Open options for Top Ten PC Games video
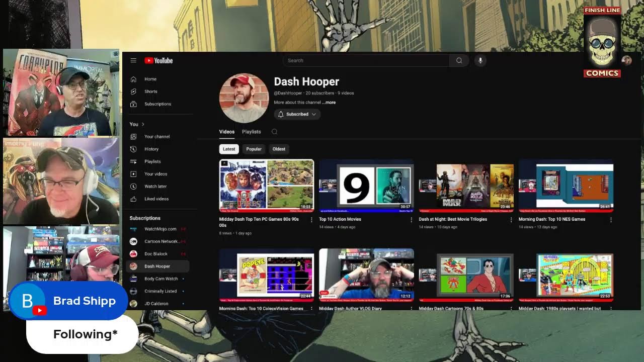 (x=311, y=220)
